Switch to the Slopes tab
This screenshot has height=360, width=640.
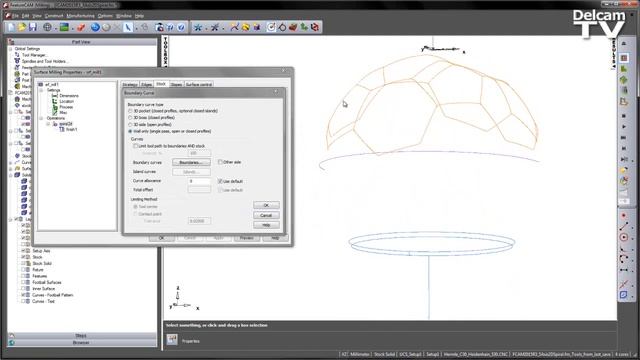click(x=176, y=84)
